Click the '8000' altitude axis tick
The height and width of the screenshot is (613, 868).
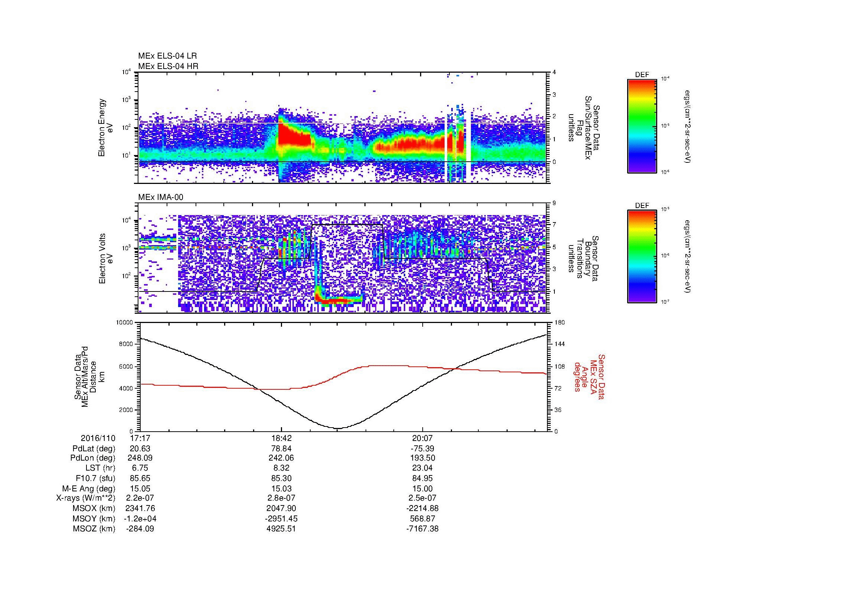tap(126, 344)
